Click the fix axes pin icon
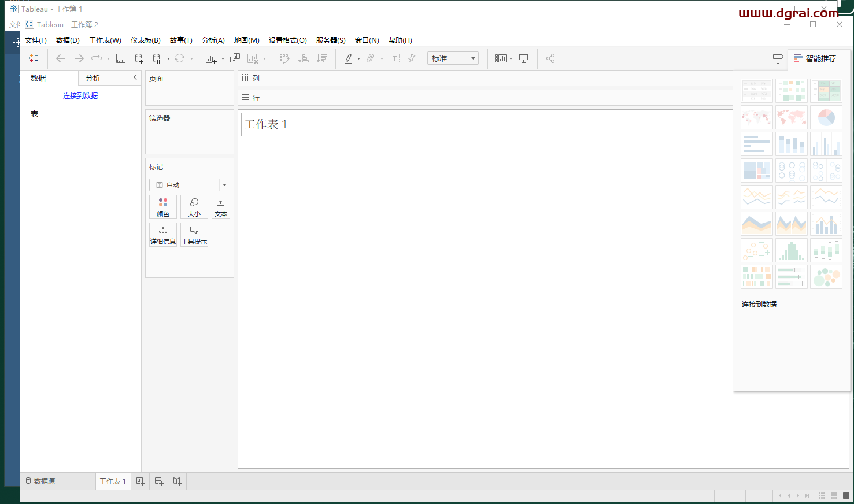 [x=412, y=58]
